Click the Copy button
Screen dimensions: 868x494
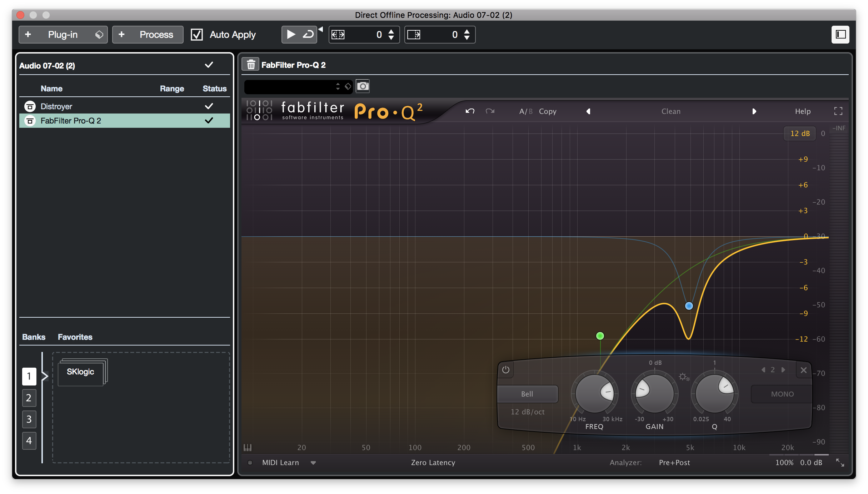548,111
